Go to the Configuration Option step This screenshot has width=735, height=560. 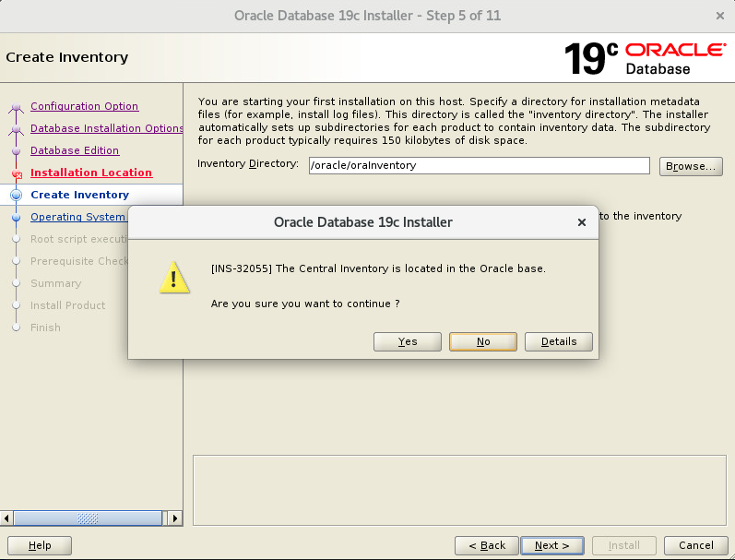click(x=84, y=106)
